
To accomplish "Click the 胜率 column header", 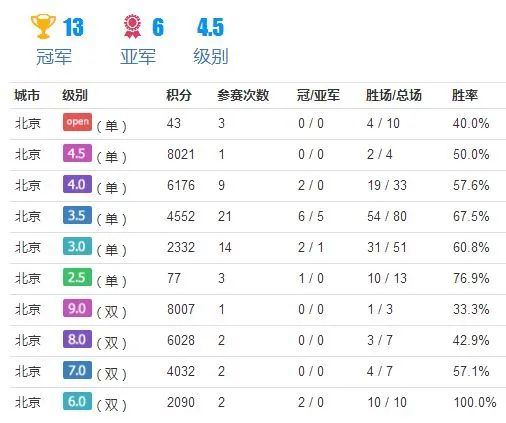I will pos(465,95).
